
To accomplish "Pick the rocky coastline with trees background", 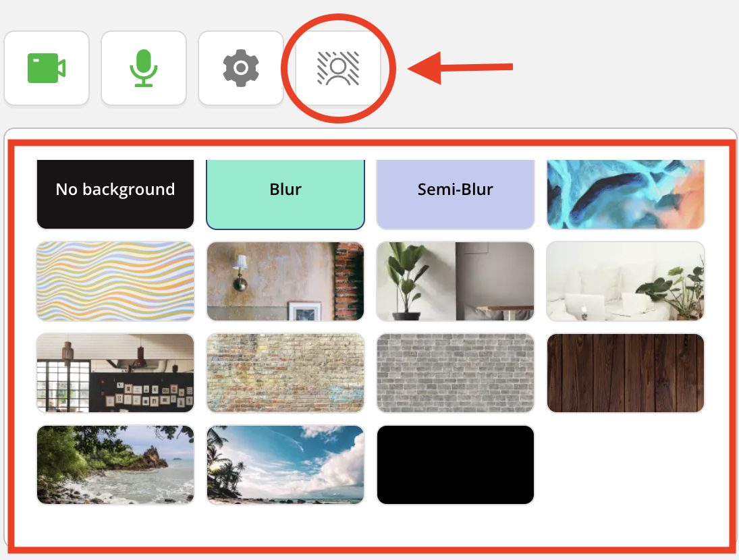I will (x=115, y=465).
